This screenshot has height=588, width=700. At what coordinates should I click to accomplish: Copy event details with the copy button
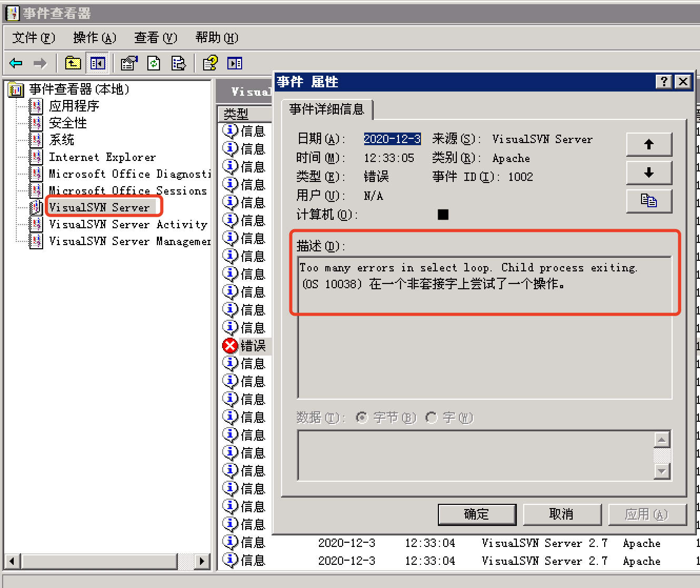pos(649,201)
